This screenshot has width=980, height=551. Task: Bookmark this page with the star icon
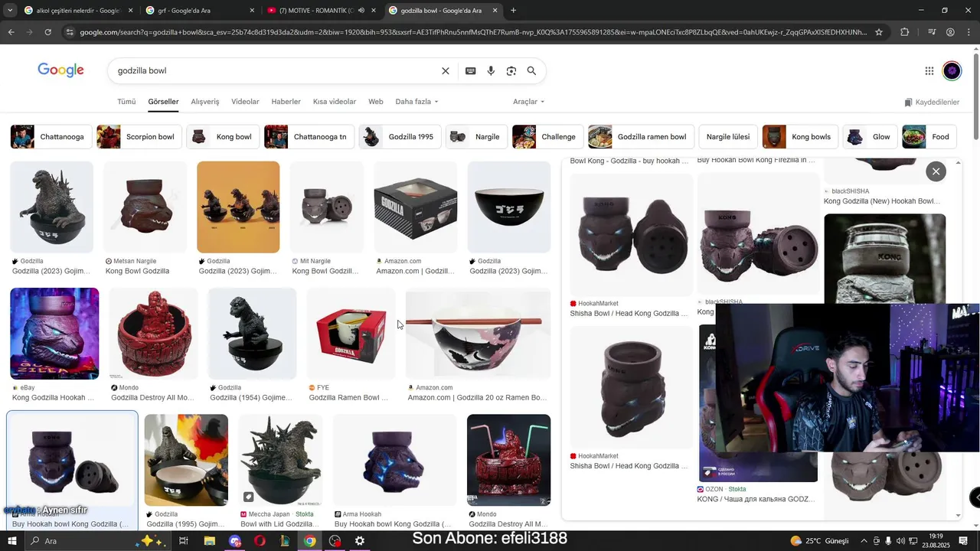(x=879, y=32)
